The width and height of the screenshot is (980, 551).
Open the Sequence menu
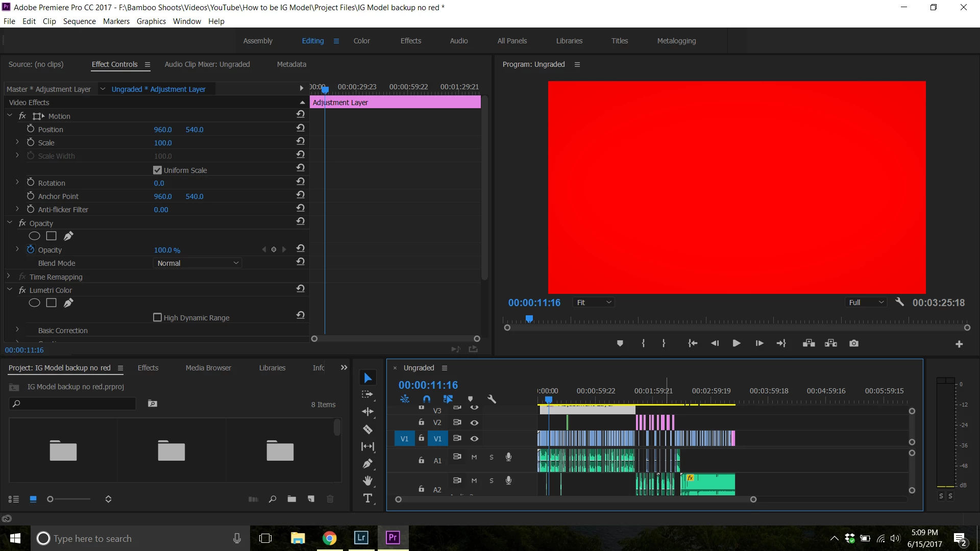click(x=79, y=21)
